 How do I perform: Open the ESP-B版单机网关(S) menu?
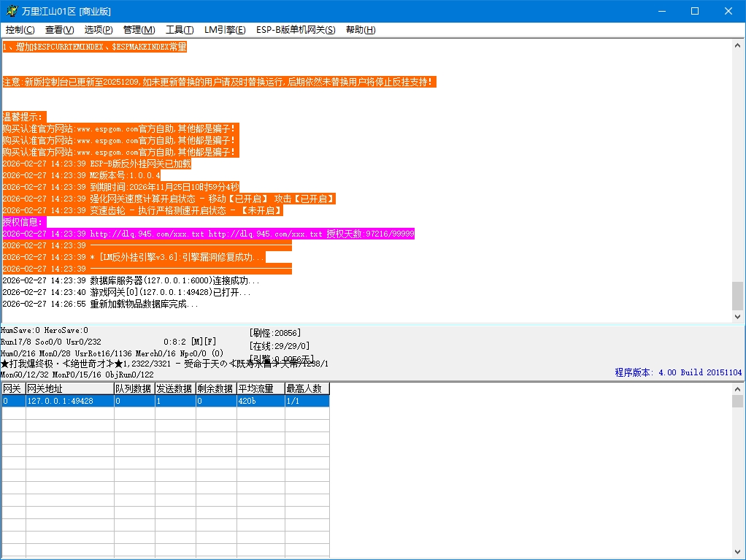point(296,30)
